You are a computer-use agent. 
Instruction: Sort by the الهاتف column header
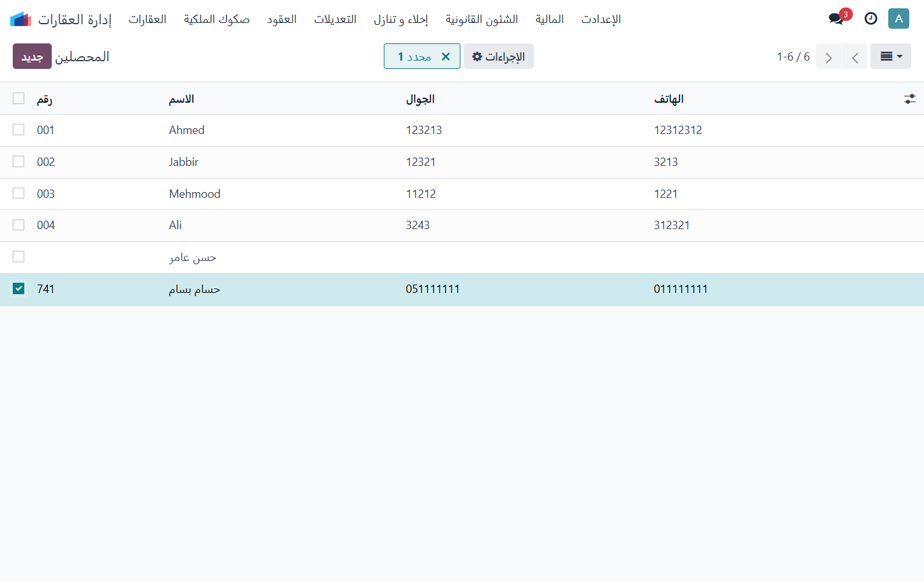coord(669,99)
